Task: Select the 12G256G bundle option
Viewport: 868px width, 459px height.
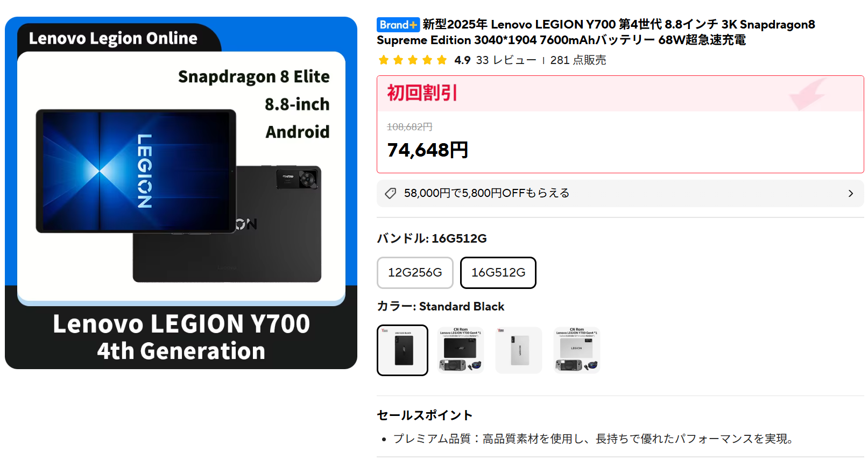Action: tap(415, 273)
